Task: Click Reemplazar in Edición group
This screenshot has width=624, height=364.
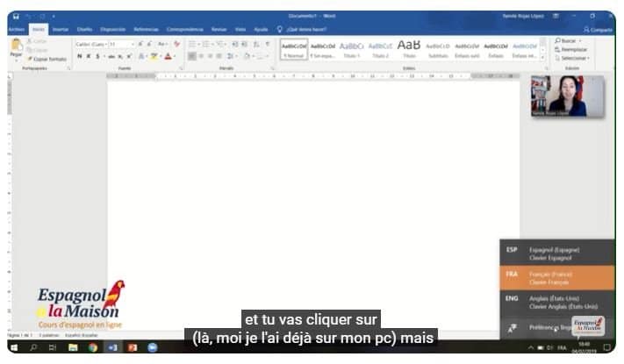Action: click(x=570, y=50)
